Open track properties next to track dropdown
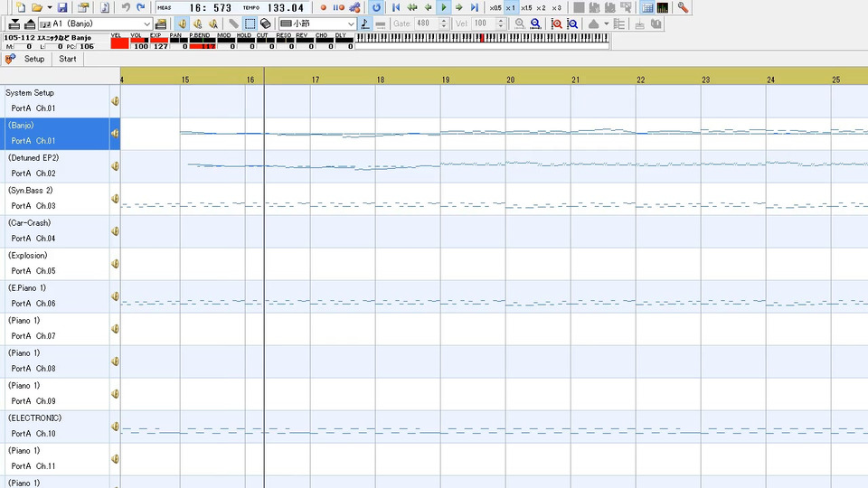Screen dimensions: 868x488 pyautogui.click(x=161, y=23)
